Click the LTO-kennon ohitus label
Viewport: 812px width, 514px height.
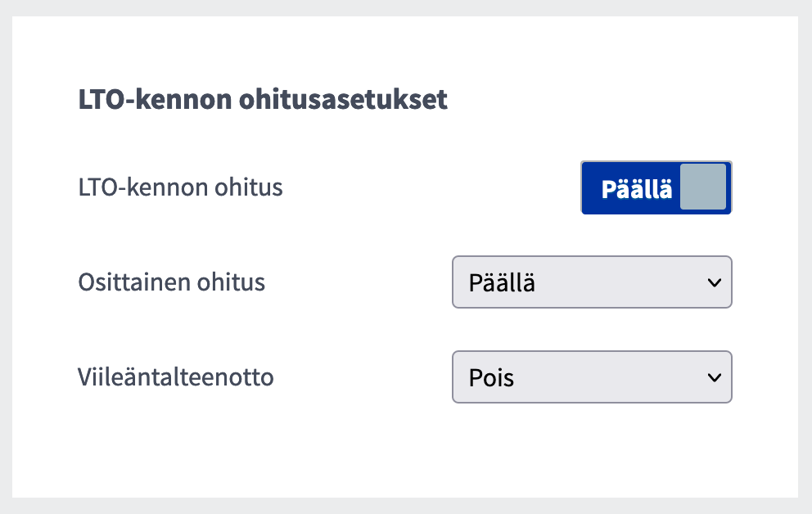pos(180,187)
